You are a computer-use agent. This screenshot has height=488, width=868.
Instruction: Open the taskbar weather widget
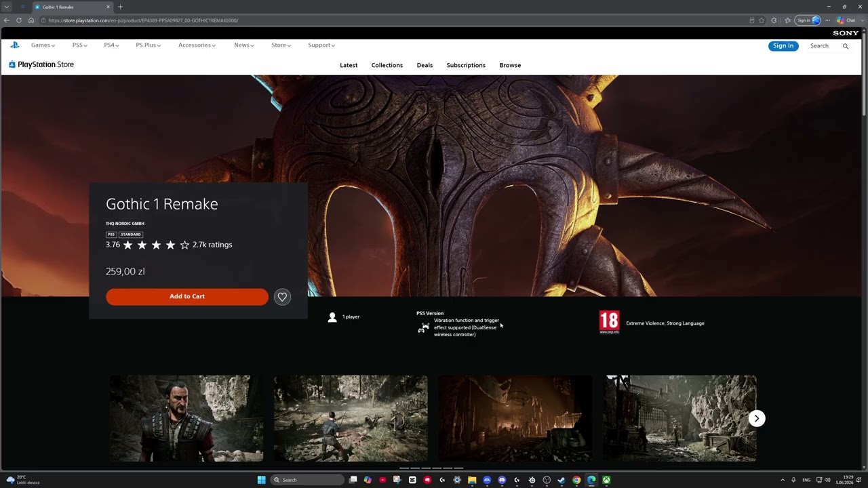tap(22, 480)
